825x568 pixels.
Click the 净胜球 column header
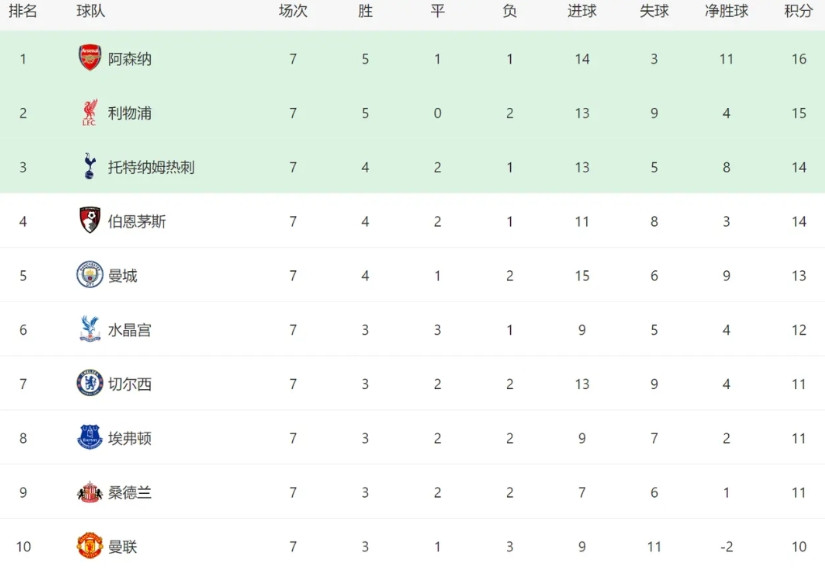pyautogui.click(x=726, y=12)
